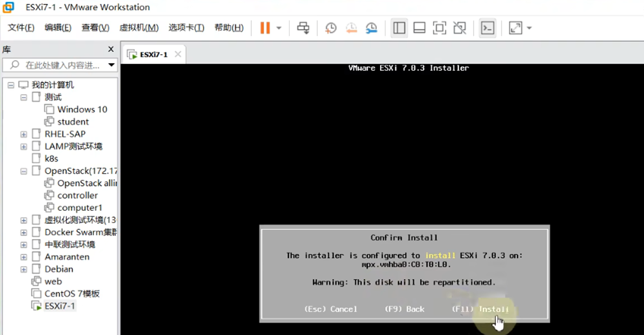Expand the RHEL-SAP folder
The height and width of the screenshot is (335, 644).
point(23,135)
